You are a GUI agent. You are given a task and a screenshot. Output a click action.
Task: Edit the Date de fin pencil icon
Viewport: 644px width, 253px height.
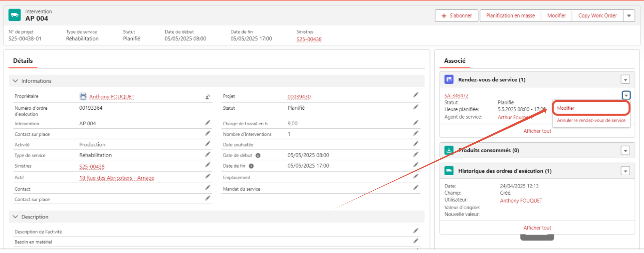click(415, 165)
